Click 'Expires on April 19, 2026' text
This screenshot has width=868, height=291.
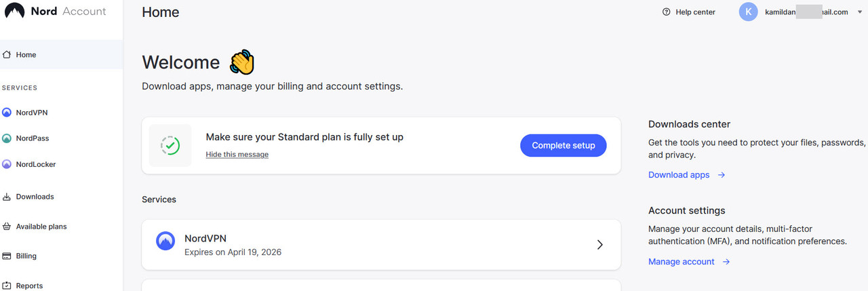tap(233, 252)
